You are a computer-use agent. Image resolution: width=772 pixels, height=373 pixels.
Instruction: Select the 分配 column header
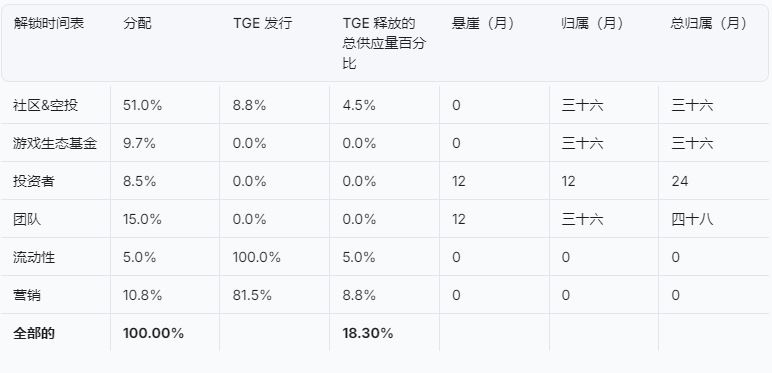pos(137,24)
